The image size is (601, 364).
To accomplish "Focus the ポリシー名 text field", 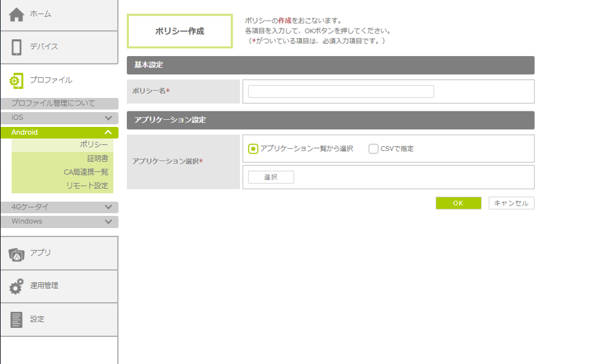I will pyautogui.click(x=341, y=91).
